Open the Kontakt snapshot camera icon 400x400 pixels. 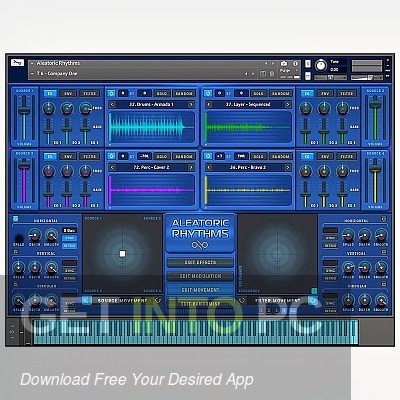[284, 63]
